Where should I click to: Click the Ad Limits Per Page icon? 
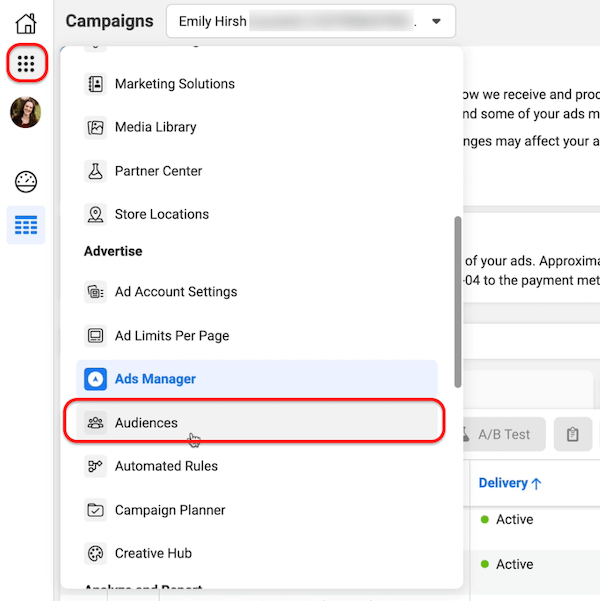[95, 336]
